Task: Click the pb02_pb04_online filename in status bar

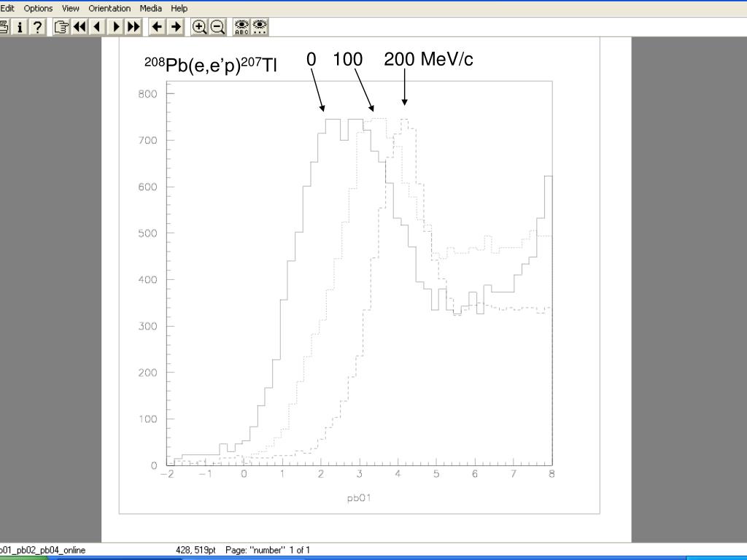Action: click(42, 550)
